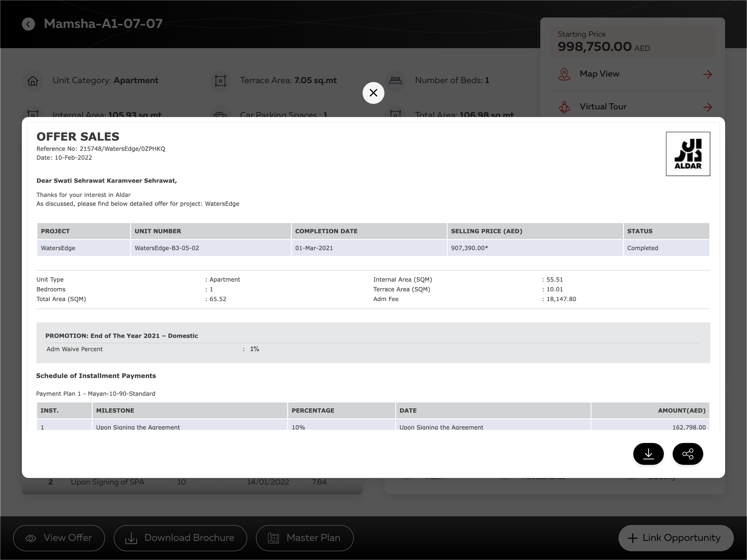Image resolution: width=747 pixels, height=560 pixels.
Task: Click the promotion End of The Year 2021 heading
Action: (122, 336)
